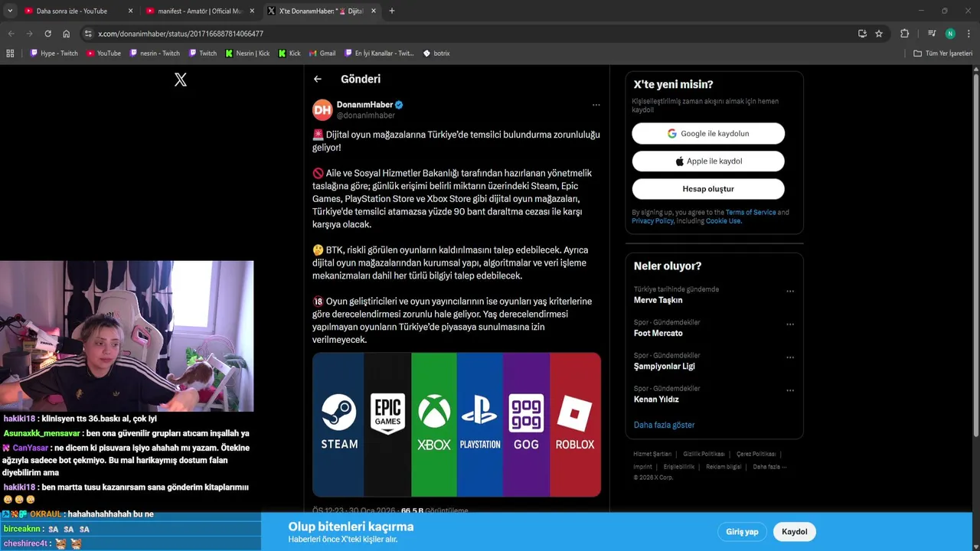The image size is (980, 551).
Task: Open the tab search dropdown arrow
Action: [x=10, y=11]
